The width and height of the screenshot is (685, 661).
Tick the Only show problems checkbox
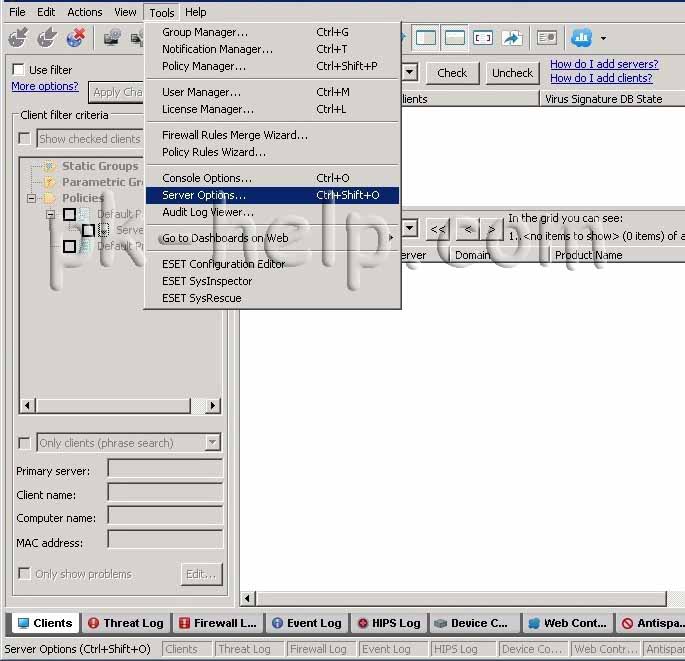click(24, 573)
